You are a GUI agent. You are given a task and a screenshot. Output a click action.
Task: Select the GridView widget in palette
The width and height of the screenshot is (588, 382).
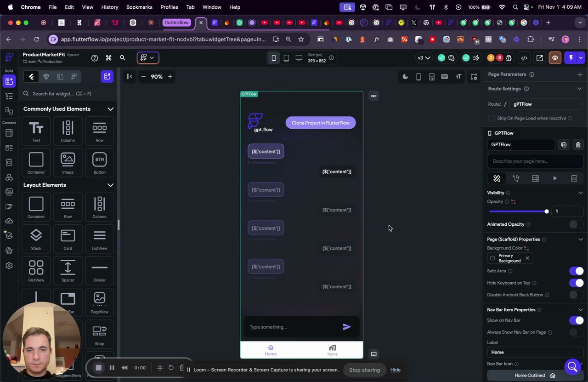(36, 270)
